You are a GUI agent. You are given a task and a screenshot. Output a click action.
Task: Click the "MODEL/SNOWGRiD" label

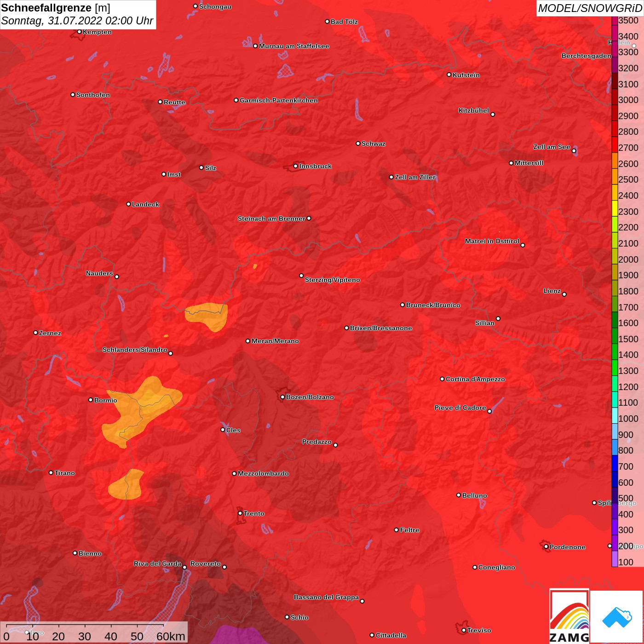[x=590, y=8]
